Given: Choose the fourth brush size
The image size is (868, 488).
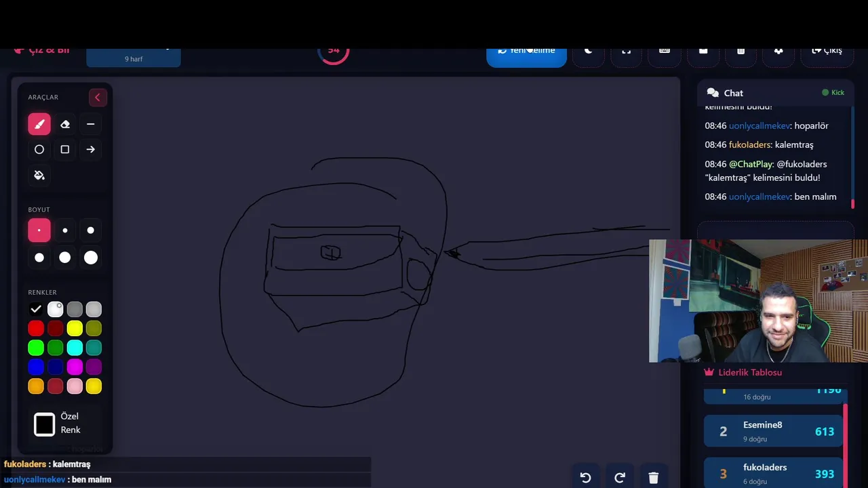Looking at the screenshot, I should pyautogui.click(x=39, y=258).
